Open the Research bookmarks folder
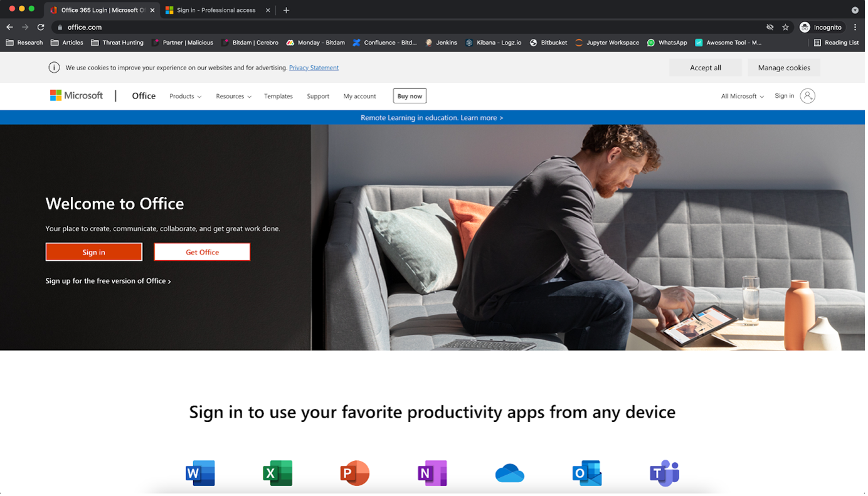868x496 pixels. click(x=24, y=43)
